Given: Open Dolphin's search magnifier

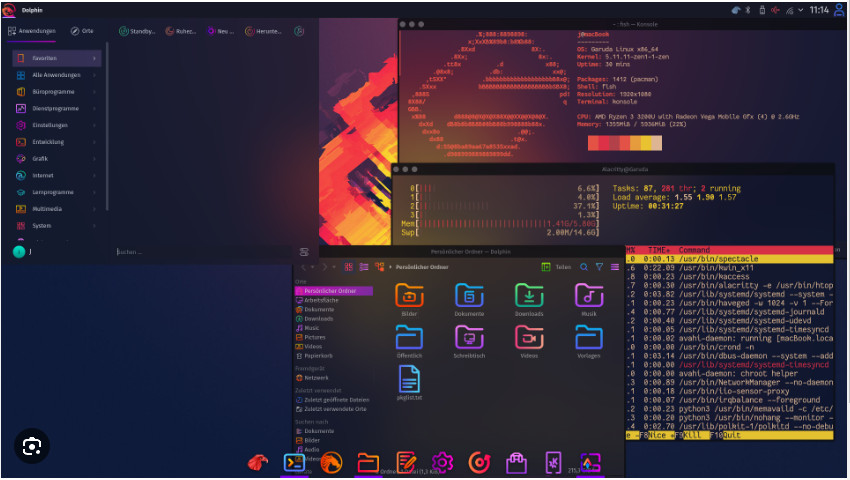Looking at the screenshot, I should (x=584, y=267).
